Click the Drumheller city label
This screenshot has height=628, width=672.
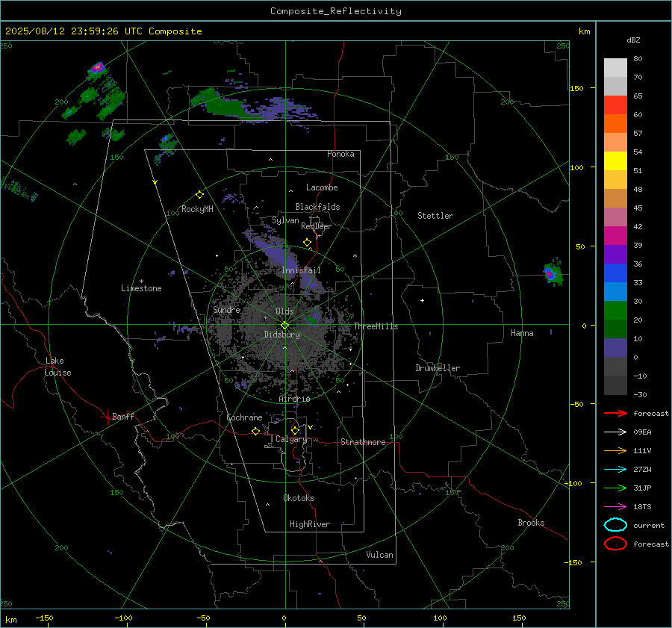pyautogui.click(x=438, y=368)
